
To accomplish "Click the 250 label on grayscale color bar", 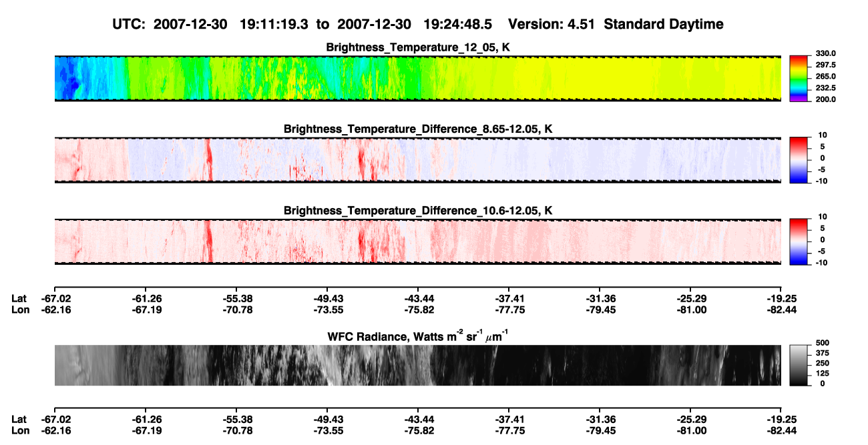I will pyautogui.click(x=822, y=364).
